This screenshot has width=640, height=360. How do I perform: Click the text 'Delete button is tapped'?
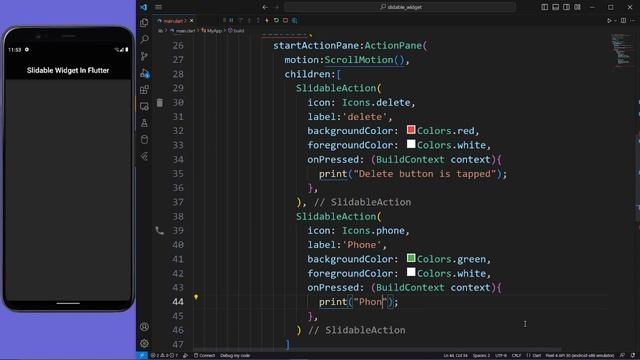[424, 174]
